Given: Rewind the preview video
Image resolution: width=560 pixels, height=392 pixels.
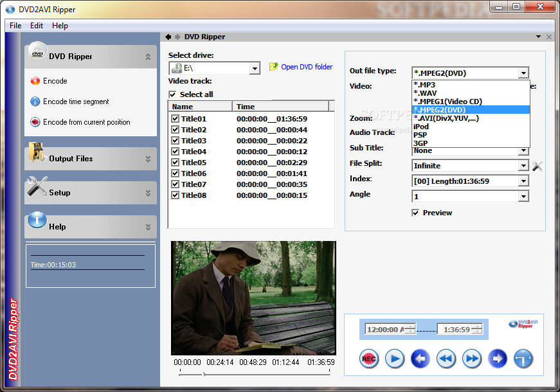Looking at the screenshot, I should tap(446, 359).
